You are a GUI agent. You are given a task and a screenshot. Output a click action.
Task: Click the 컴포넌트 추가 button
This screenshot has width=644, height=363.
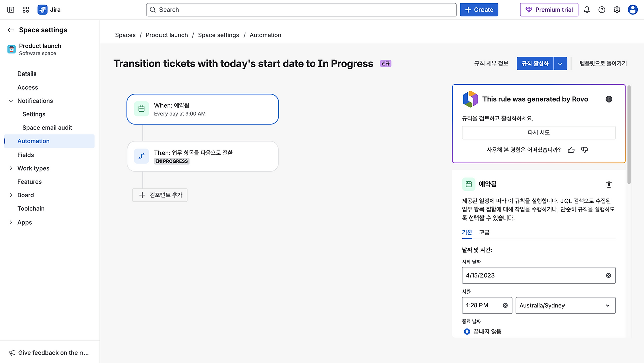160,195
